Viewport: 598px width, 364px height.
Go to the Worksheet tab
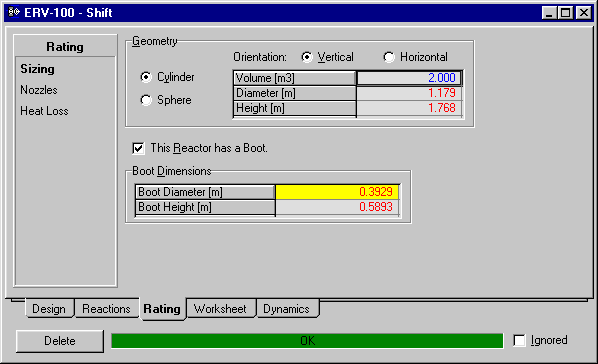(220, 309)
